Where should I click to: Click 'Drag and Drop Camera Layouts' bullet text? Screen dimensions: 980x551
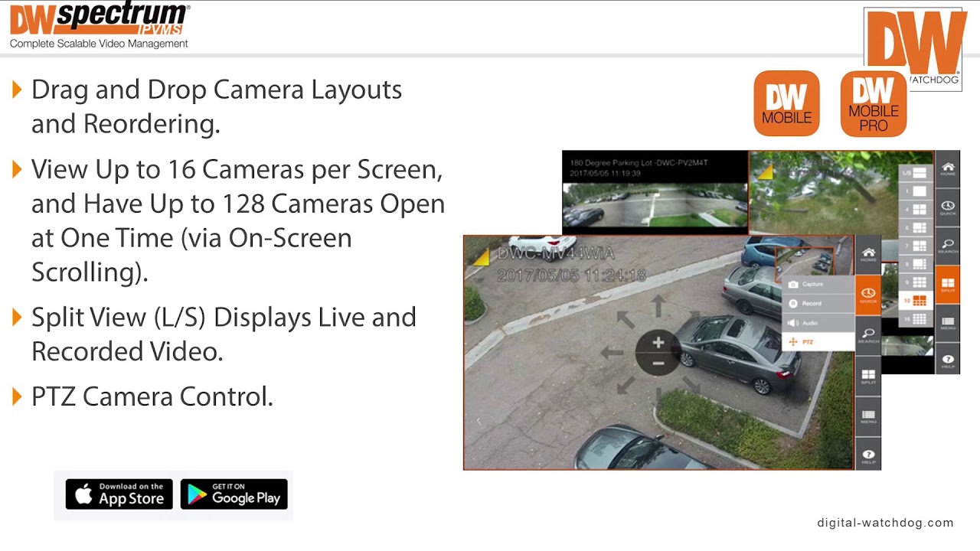tap(217, 90)
